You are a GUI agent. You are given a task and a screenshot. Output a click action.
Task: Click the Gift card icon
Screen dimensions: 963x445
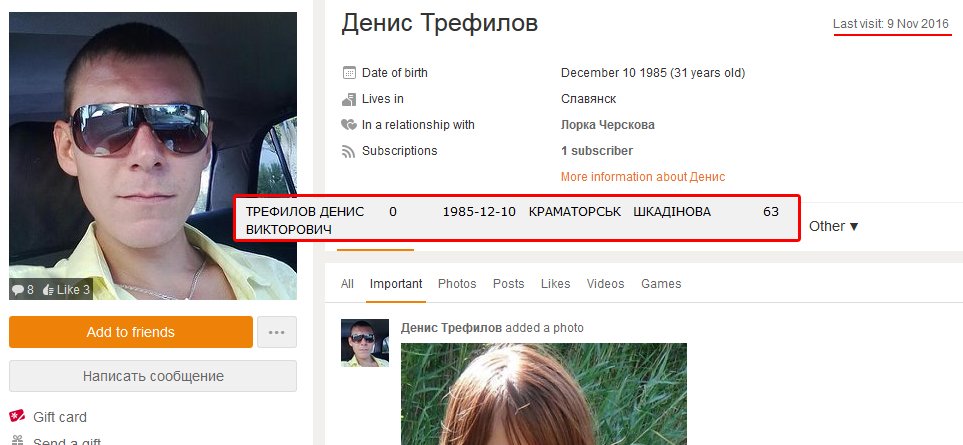click(x=17, y=416)
